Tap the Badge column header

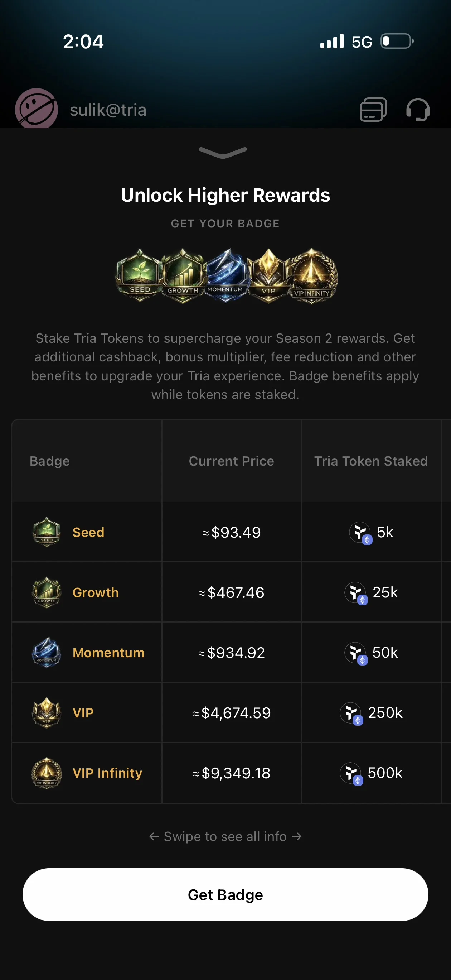(49, 461)
